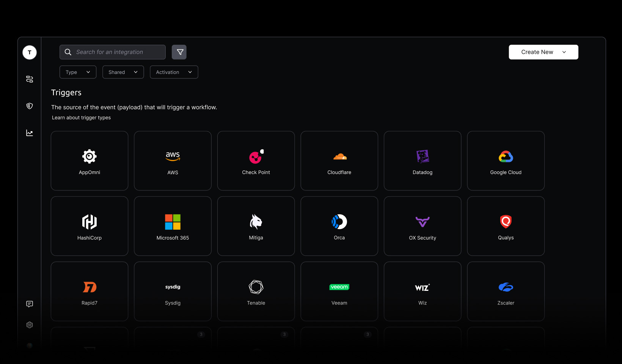The height and width of the screenshot is (364, 622).
Task: Choose the Zscaler trigger card
Action: point(506,291)
